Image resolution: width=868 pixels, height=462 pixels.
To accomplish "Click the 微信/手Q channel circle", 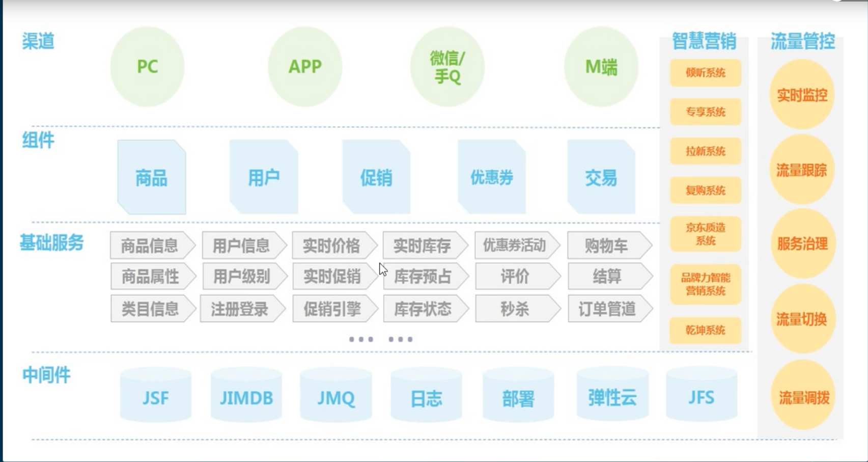I will click(x=447, y=67).
